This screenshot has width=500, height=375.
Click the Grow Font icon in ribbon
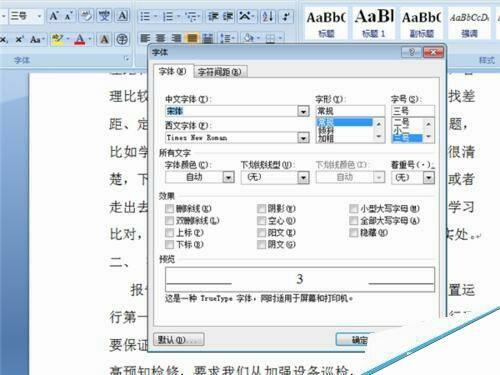pos(53,16)
